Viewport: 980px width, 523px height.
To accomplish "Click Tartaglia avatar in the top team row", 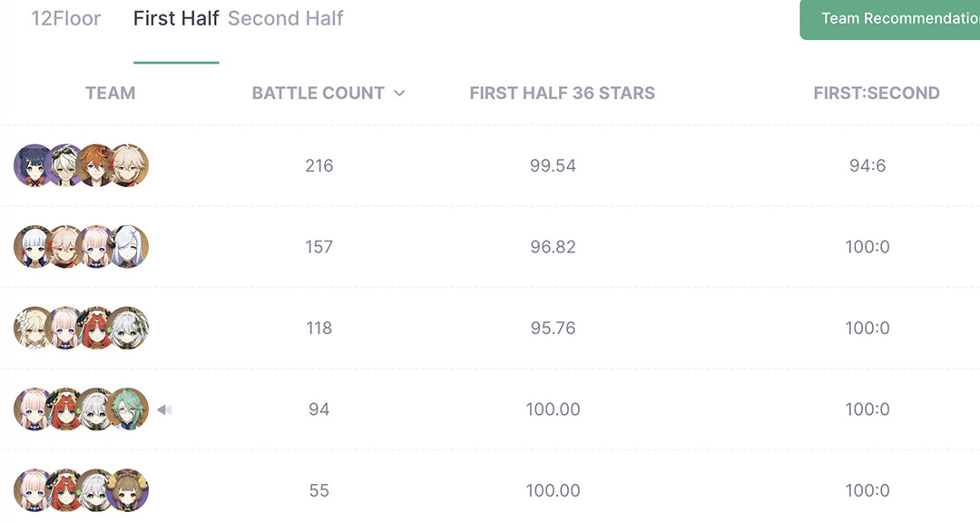I will click(x=95, y=166).
